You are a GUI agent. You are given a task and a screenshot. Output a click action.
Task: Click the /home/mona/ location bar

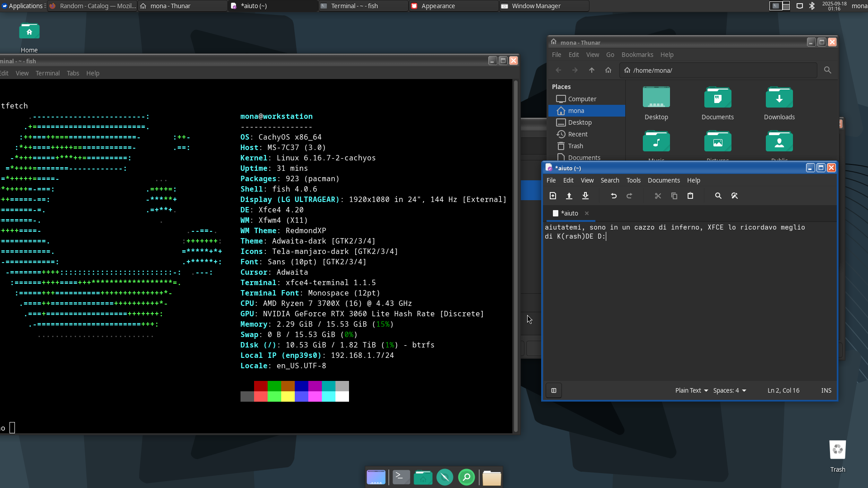(x=719, y=70)
